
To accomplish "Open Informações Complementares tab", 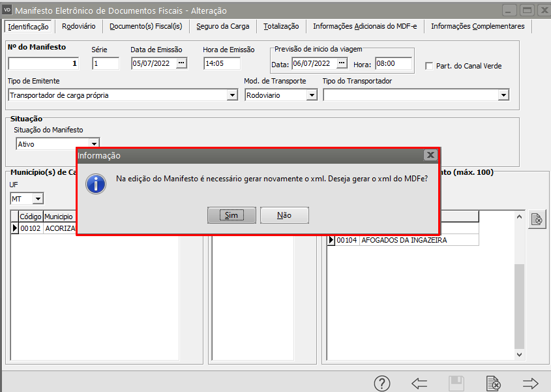I will (477, 26).
